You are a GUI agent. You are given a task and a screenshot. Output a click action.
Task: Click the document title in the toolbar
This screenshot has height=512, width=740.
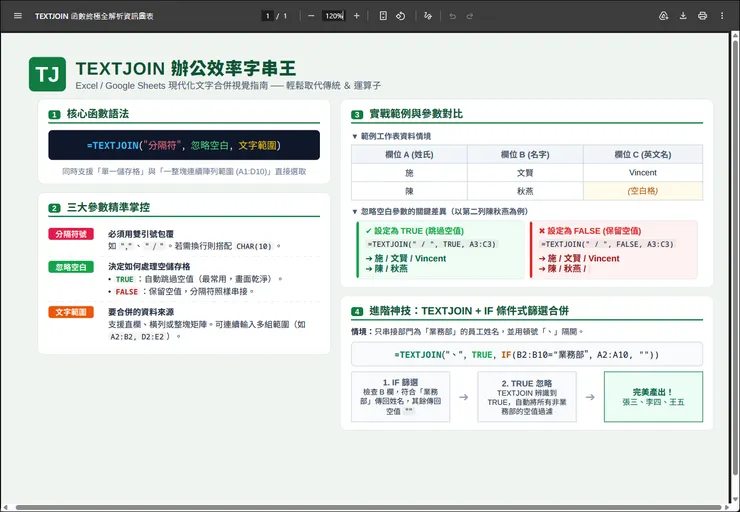point(94,16)
